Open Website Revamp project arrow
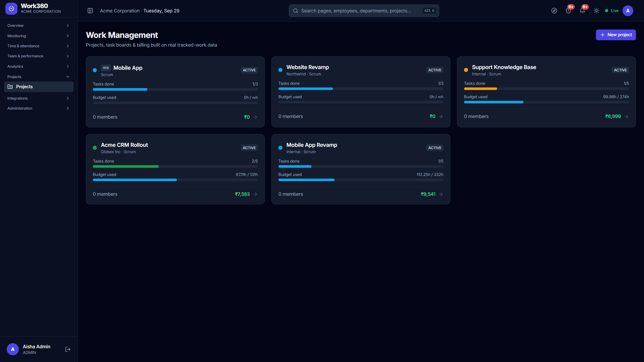The width and height of the screenshot is (644, 362). coord(441,116)
